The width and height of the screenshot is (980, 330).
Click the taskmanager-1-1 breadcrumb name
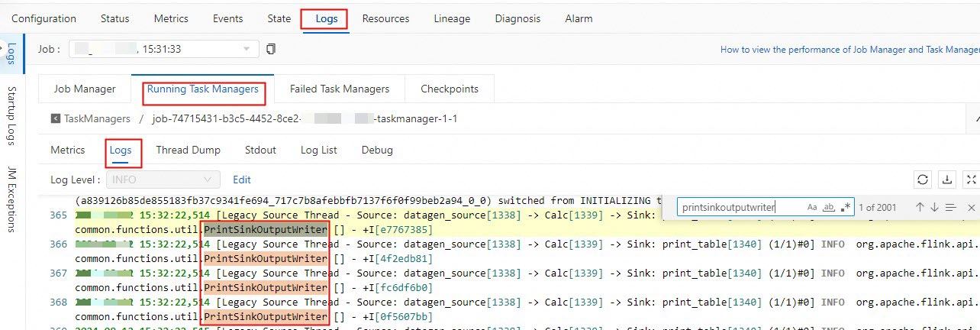(305, 119)
